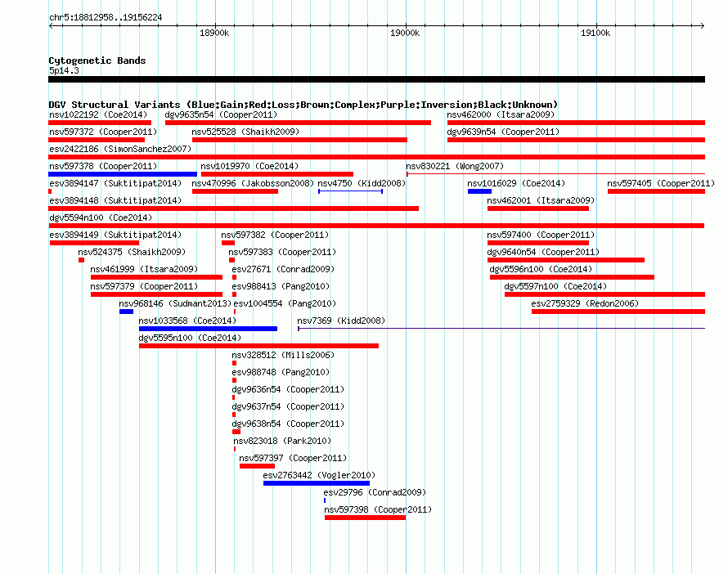Open nsv597372 (Cooper2011) variant details
Image resolution: width=728 pixels, height=574 pixels.
[x=103, y=132]
